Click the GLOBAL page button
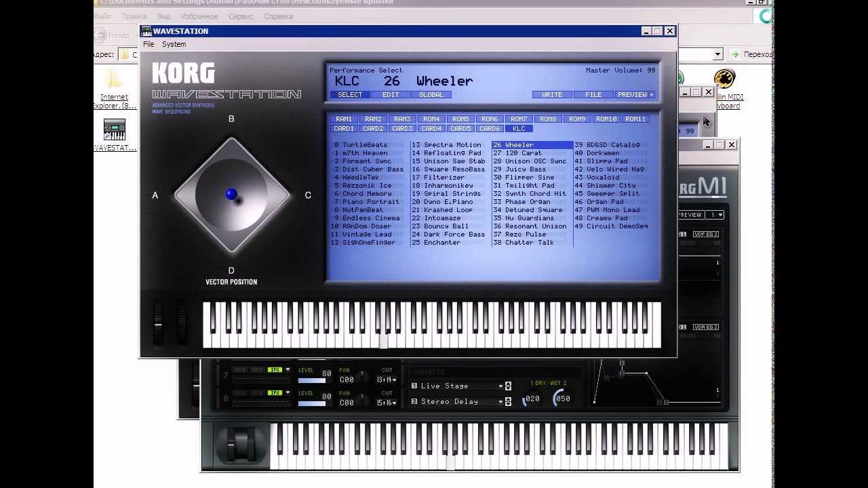The width and height of the screenshot is (868, 488). (431, 95)
